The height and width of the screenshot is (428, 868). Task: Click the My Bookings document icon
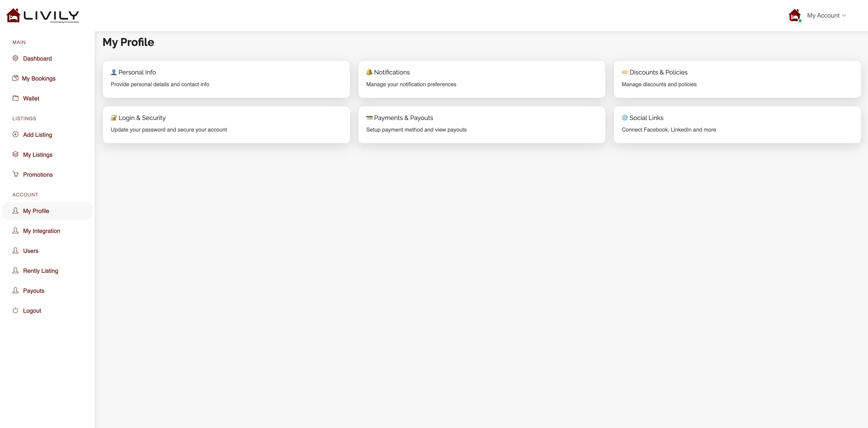click(x=15, y=78)
